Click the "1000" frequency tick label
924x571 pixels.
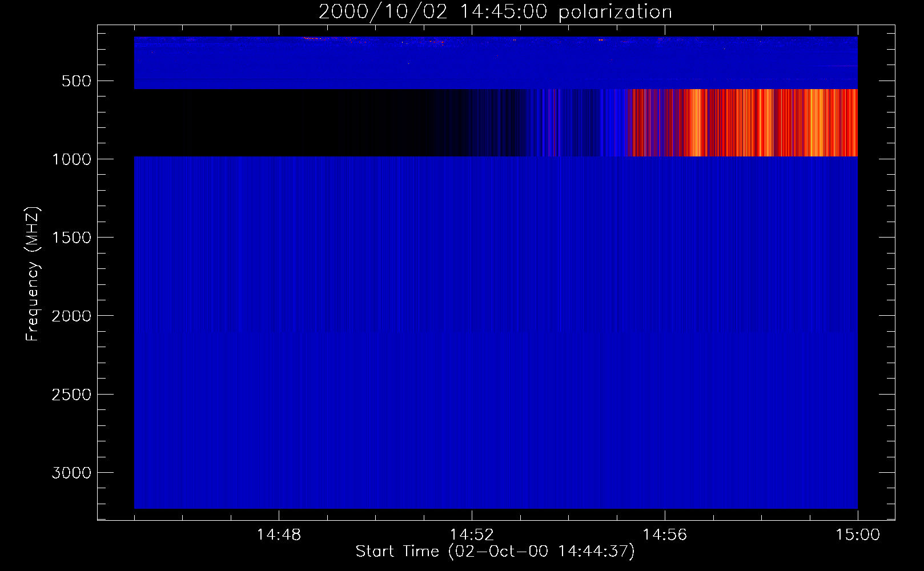point(71,159)
